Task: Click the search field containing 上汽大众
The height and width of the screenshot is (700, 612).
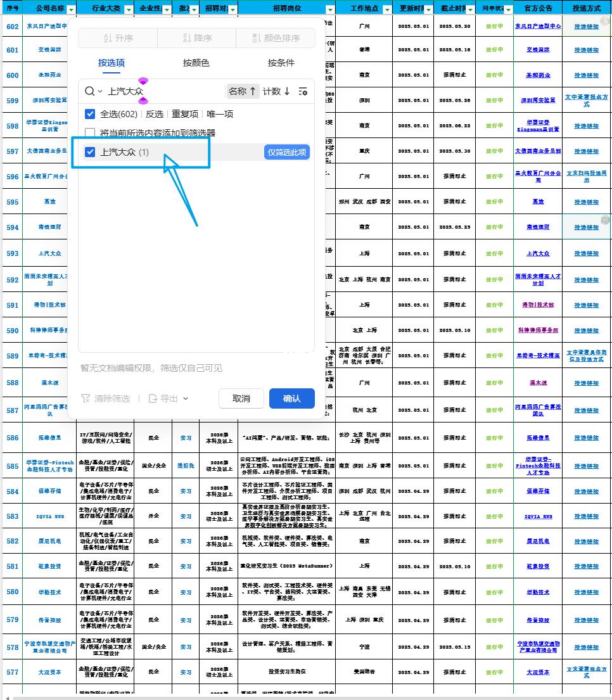Action: 165,91
